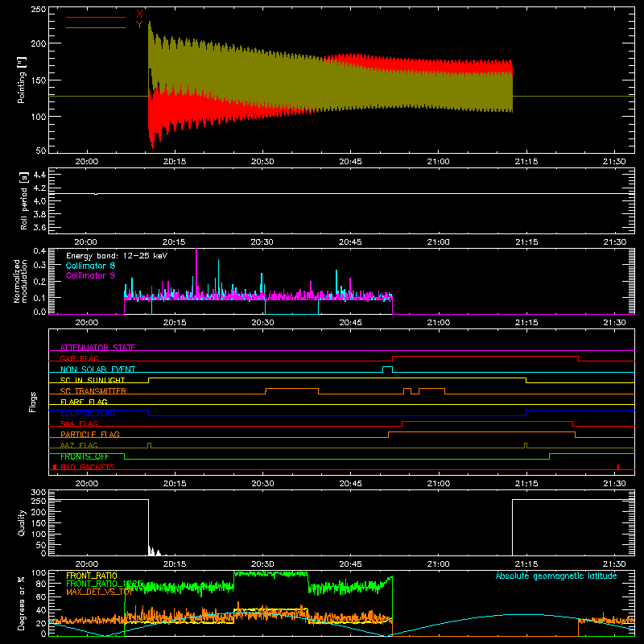This screenshot has width=644, height=644.
Task: Click the 20:30 tick under Flags plot
Action: 262,484
